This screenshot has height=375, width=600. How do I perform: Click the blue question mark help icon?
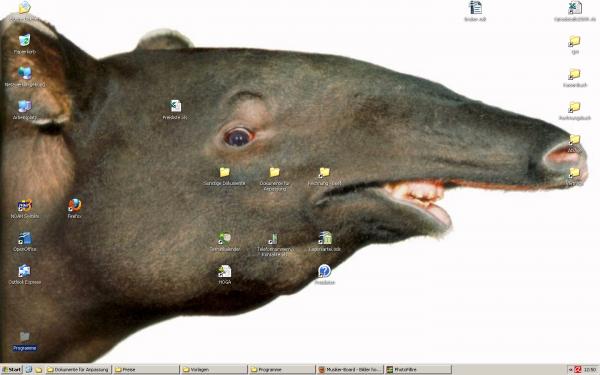click(324, 271)
